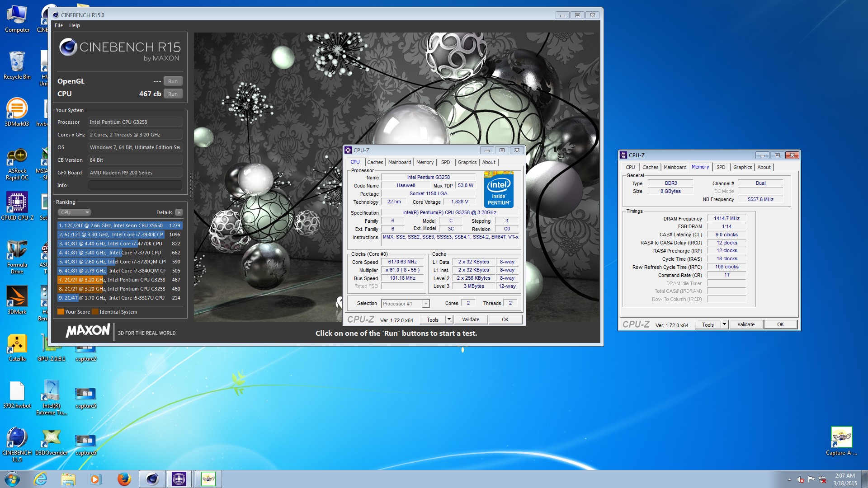Switch to CPU-Z taskbar button

(179, 479)
